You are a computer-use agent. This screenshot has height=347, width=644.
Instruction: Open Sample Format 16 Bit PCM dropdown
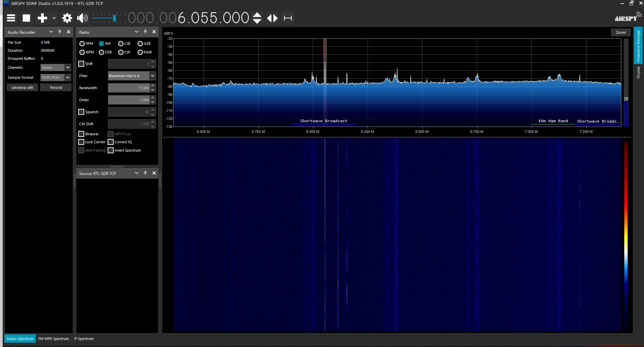coord(55,77)
